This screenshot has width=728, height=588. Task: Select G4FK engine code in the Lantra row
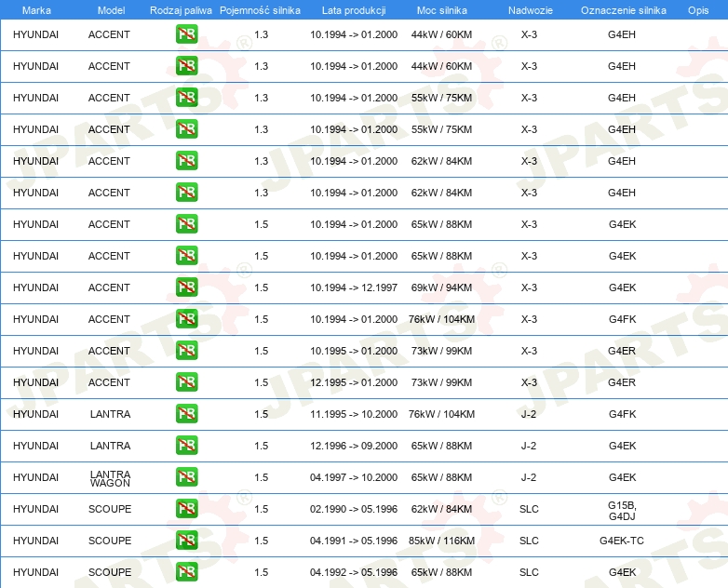coord(622,414)
